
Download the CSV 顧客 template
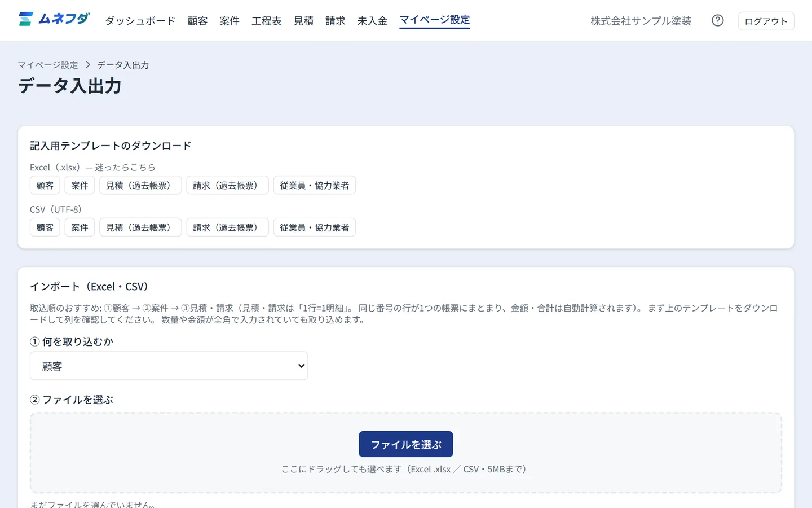45,227
